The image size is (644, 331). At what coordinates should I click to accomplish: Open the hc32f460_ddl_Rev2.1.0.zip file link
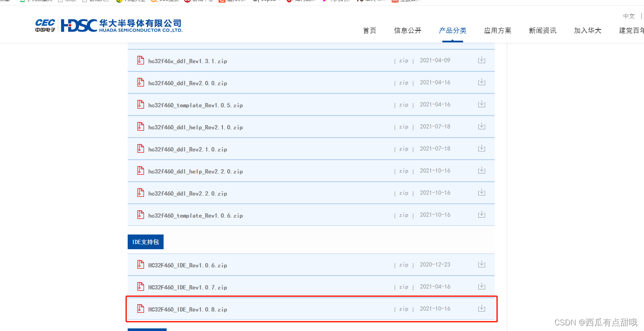click(x=188, y=149)
